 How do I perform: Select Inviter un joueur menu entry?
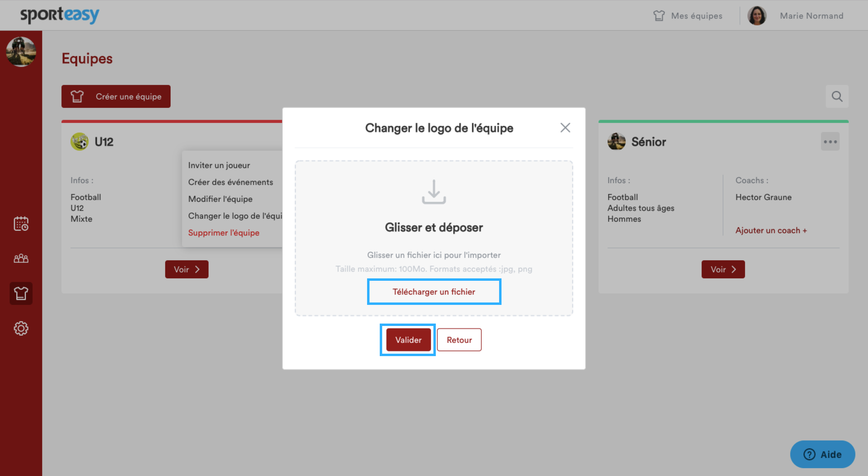[x=219, y=165]
